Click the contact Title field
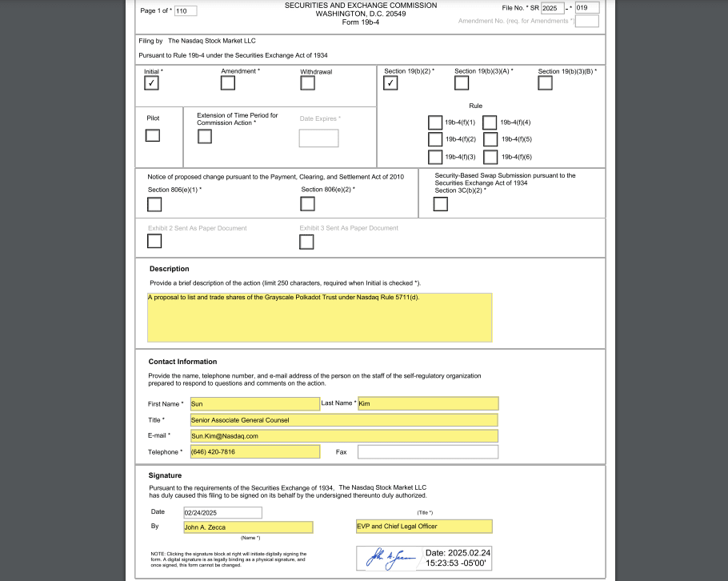Screen dimensions: 728x581 (344, 420)
